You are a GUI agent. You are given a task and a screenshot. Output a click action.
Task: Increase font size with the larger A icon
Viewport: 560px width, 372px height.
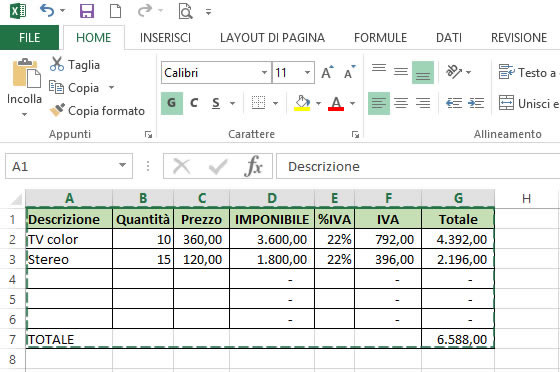327,72
